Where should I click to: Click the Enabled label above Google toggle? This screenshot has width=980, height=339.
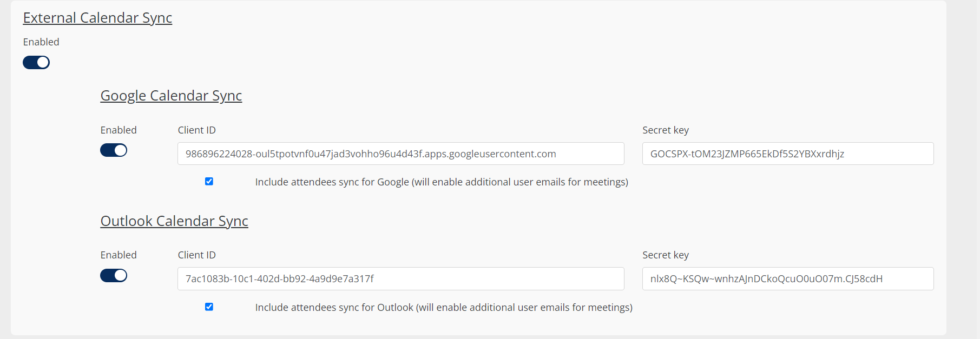119,130
